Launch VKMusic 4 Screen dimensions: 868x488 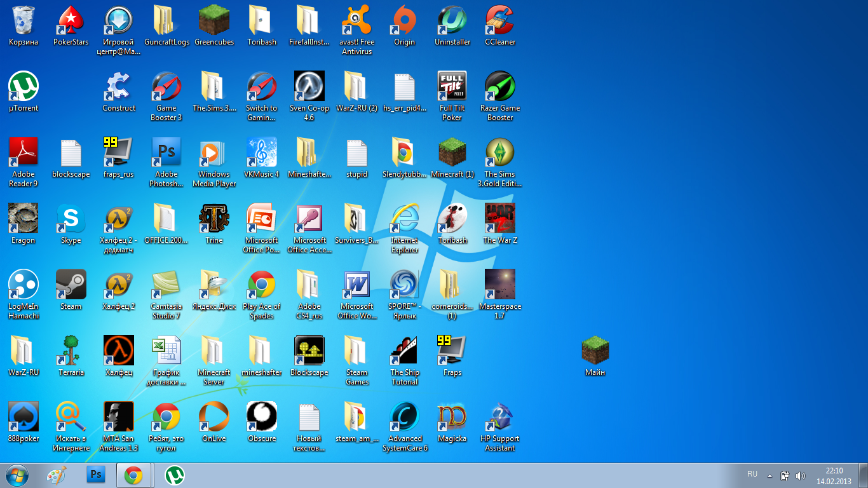tap(262, 152)
